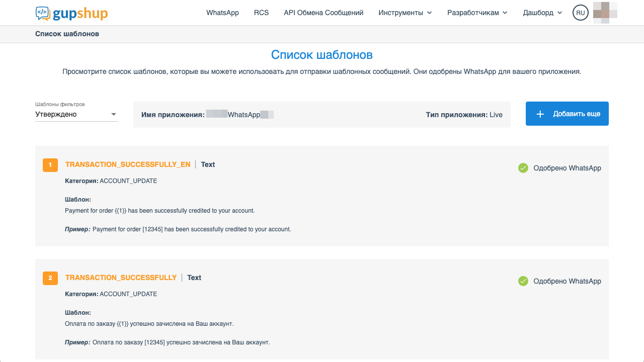Viewport: 644px width, 362px height.
Task: Open the TRANSACTION_SUCCESSFULLY_EN template
Action: click(128, 164)
